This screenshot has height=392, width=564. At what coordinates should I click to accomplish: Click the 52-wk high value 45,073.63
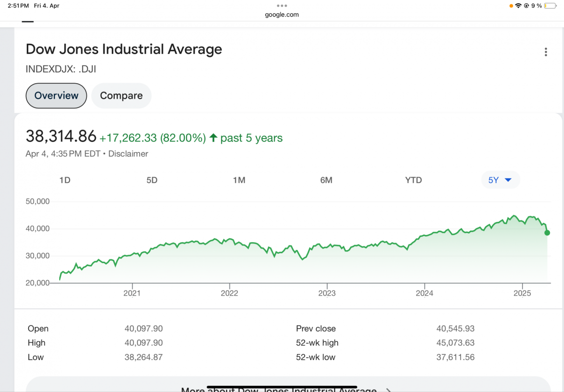tap(455, 343)
